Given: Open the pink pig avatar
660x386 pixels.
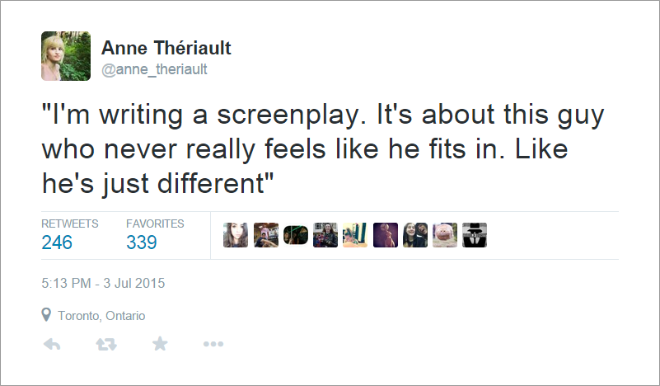Looking at the screenshot, I should 445,235.
